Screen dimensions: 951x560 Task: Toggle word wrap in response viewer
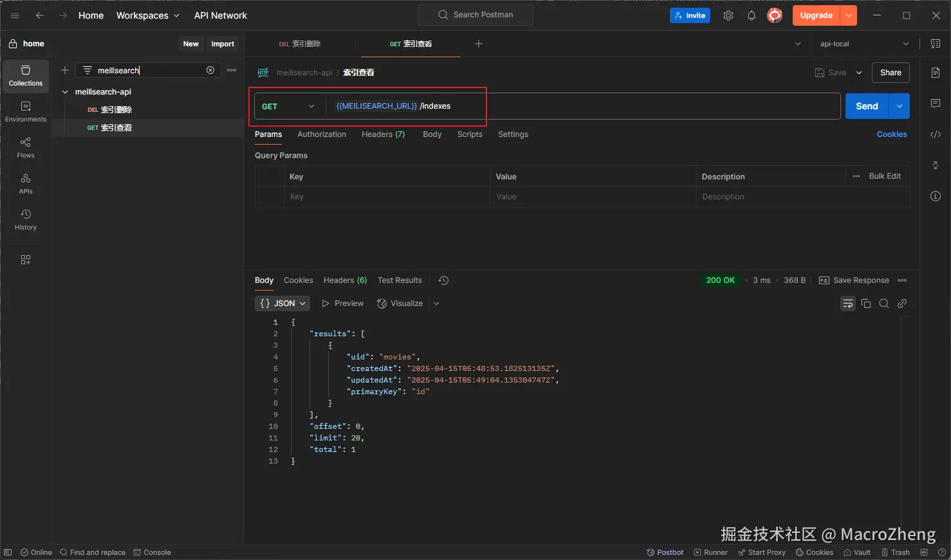(x=847, y=303)
